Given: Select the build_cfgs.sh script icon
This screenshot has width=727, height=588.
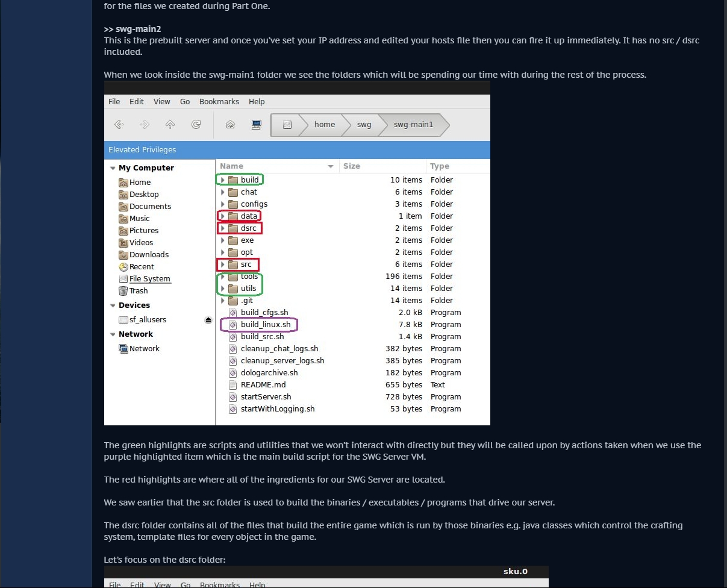Looking at the screenshot, I should pos(233,313).
